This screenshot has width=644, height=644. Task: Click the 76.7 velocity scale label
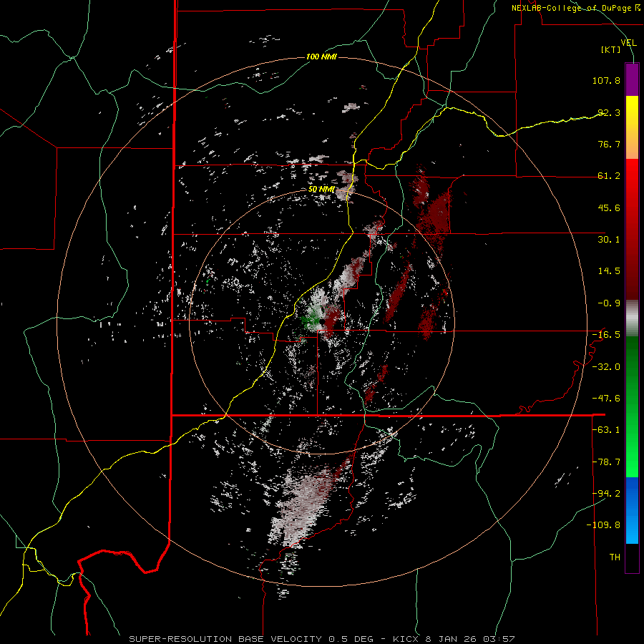pos(609,144)
